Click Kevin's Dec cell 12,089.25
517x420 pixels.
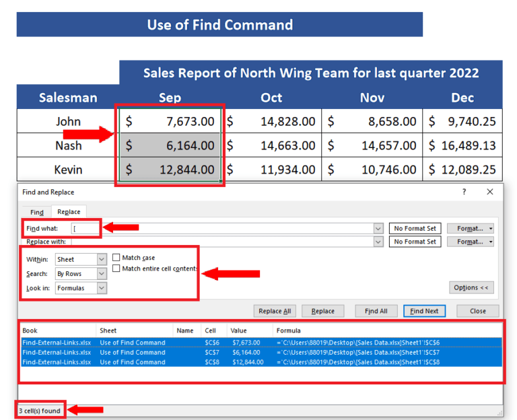(x=462, y=170)
